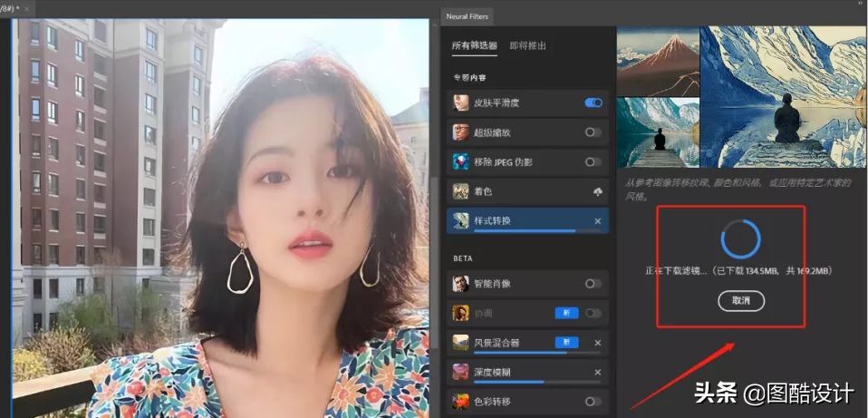Click the 深度模糊 filter icon

tap(460, 372)
